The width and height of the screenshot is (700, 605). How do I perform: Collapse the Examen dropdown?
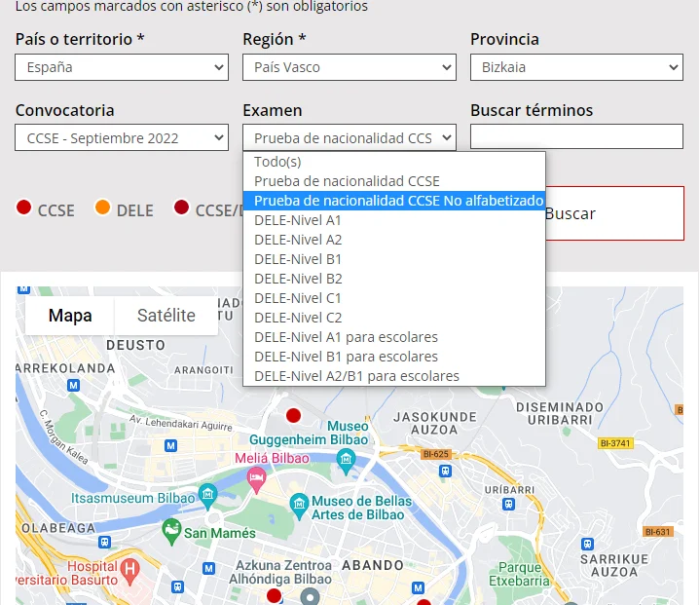[350, 137]
